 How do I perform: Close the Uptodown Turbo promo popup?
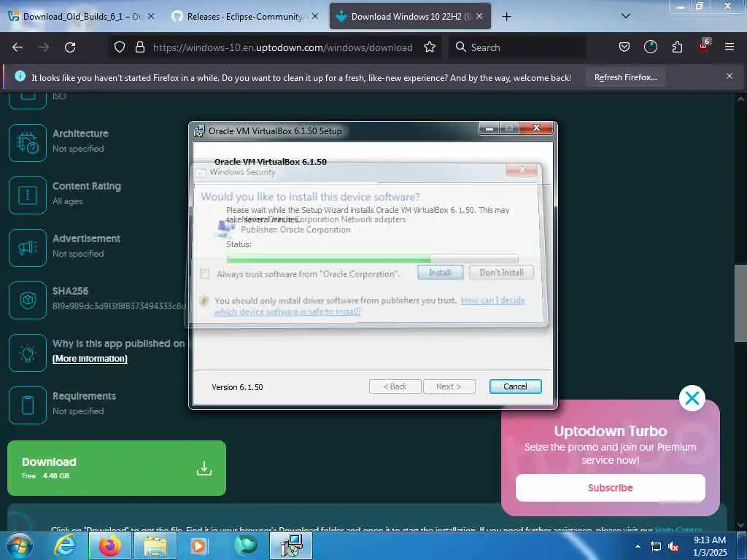tap(692, 397)
